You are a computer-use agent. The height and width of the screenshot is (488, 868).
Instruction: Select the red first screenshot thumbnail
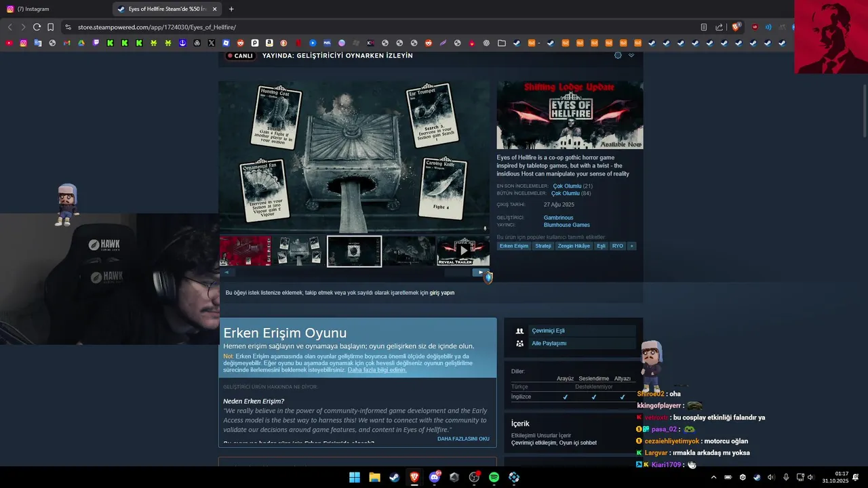[x=245, y=251]
